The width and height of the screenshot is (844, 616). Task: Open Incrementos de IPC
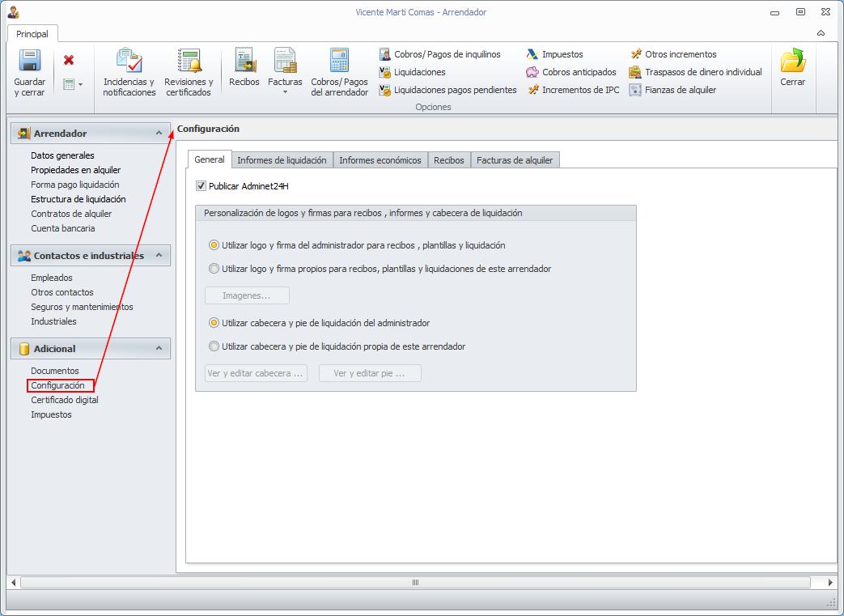pyautogui.click(x=573, y=90)
